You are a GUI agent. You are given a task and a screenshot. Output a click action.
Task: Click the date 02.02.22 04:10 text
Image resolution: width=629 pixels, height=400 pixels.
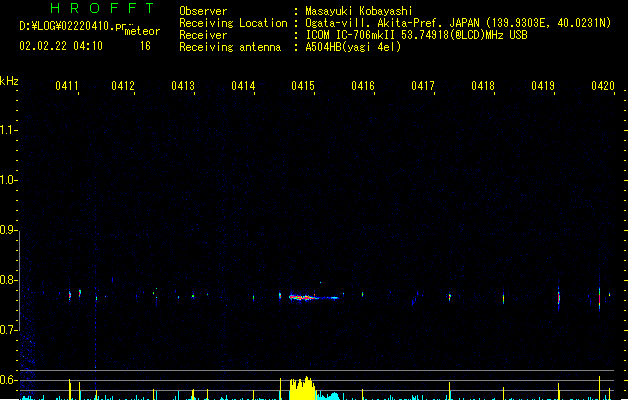tap(61, 46)
